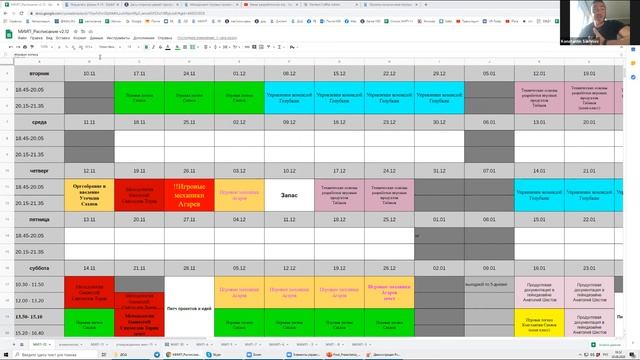Open the font family dropdown
Image resolution: width=640 pixels, height=360 pixels.
(x=109, y=47)
